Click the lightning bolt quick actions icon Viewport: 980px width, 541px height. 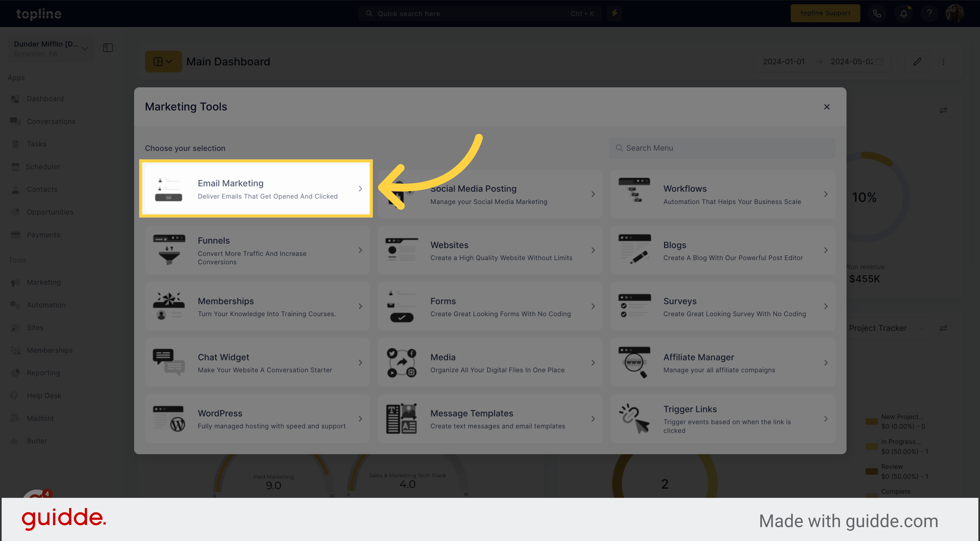pyautogui.click(x=615, y=13)
